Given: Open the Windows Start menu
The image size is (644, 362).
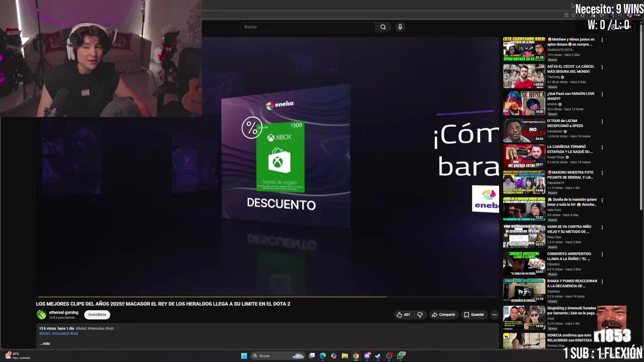Looking at the screenshot, I should click(244, 356).
